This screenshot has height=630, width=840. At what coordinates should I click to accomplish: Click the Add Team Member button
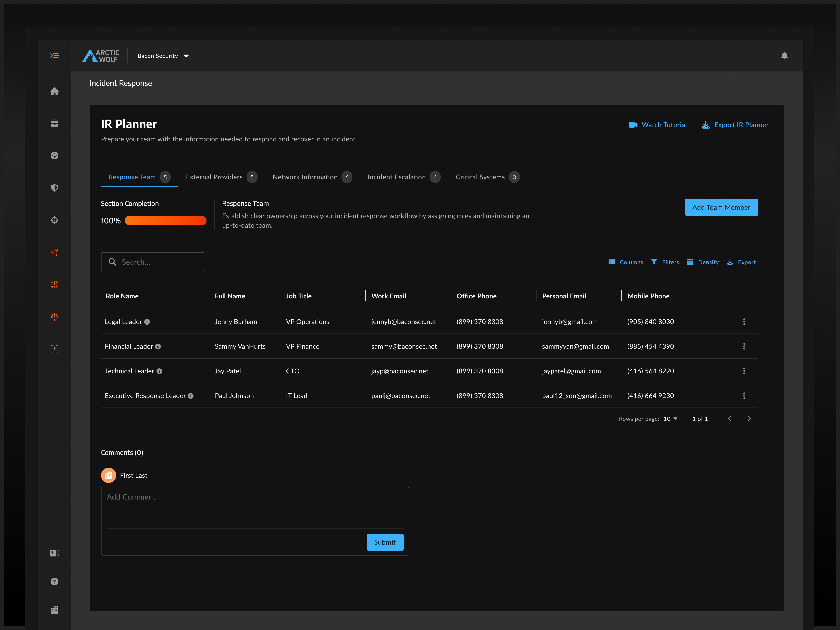(721, 207)
